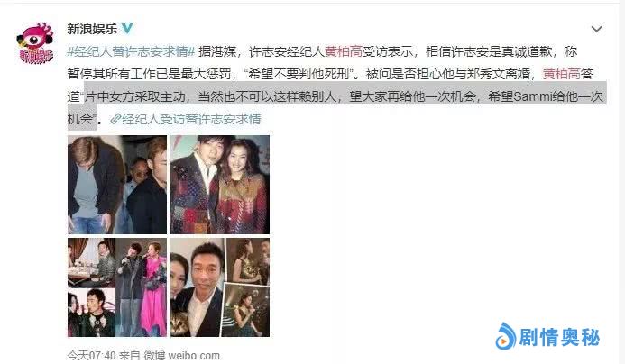Open the collage with selfie and cat
The image size is (625, 364).
[220, 287]
